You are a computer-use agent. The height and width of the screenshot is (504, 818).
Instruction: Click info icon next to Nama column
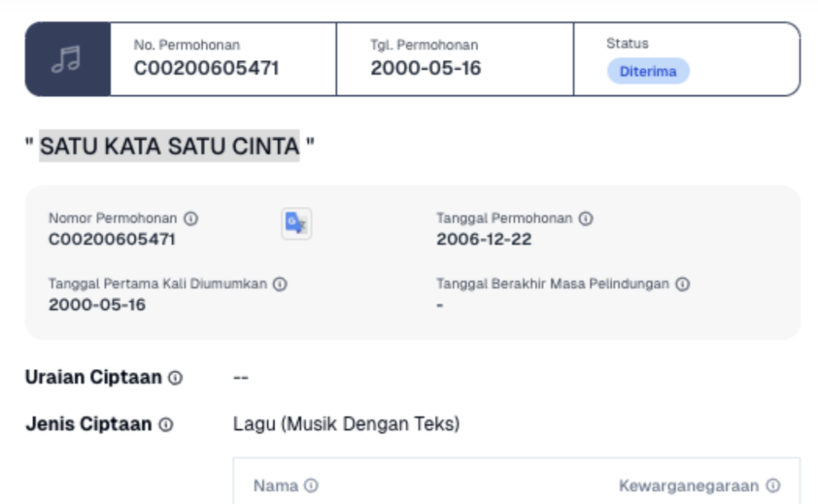[311, 486]
